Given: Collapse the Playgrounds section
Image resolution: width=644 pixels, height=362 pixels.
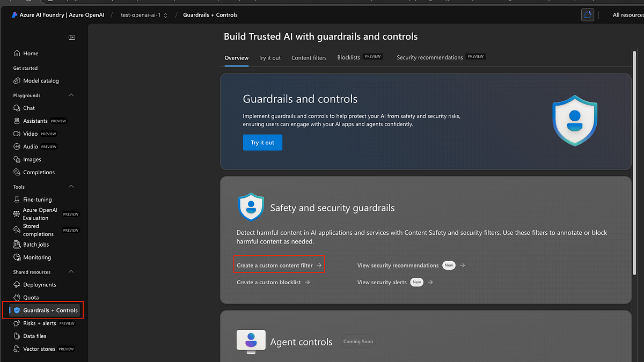Looking at the screenshot, I should tap(71, 95).
